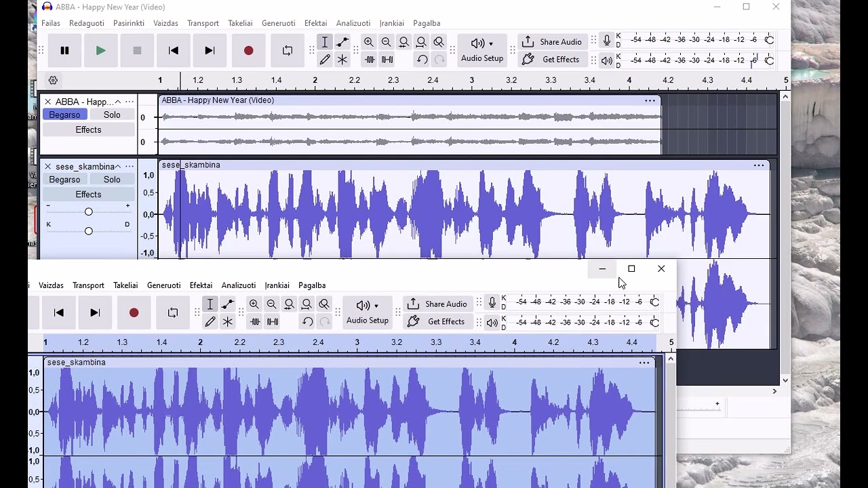The height and width of the screenshot is (488, 868).
Task: Open Analizuoti menu in ABBA window
Action: click(x=353, y=23)
